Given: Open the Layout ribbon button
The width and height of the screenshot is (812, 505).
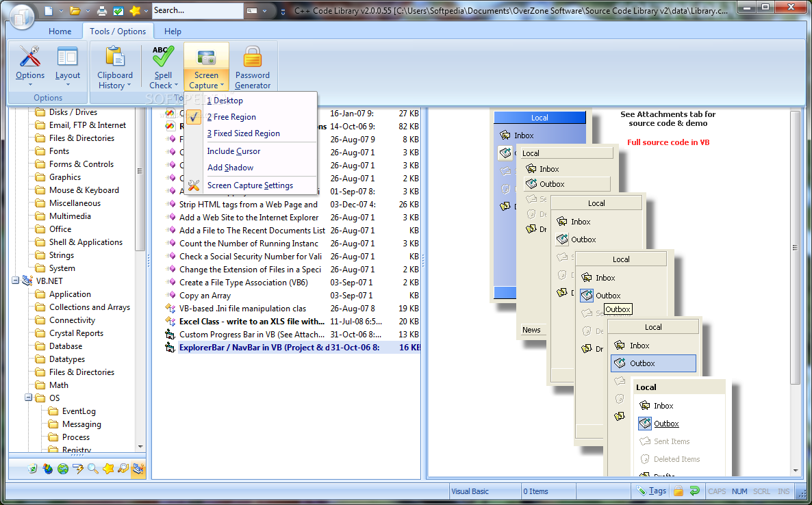Looking at the screenshot, I should [x=68, y=66].
